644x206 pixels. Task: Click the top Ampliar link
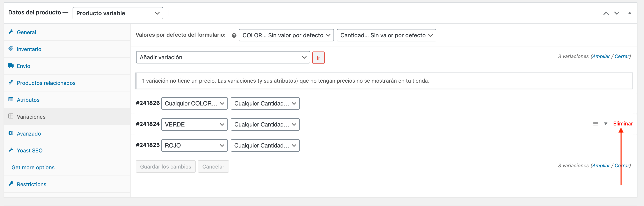(x=601, y=57)
